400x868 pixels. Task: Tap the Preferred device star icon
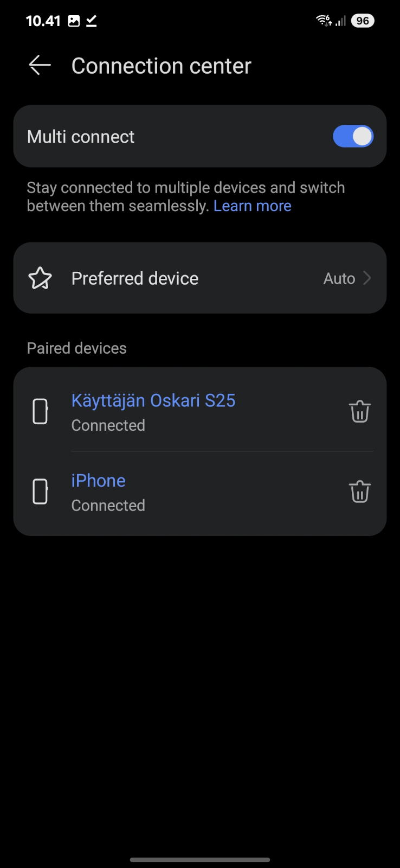40,278
